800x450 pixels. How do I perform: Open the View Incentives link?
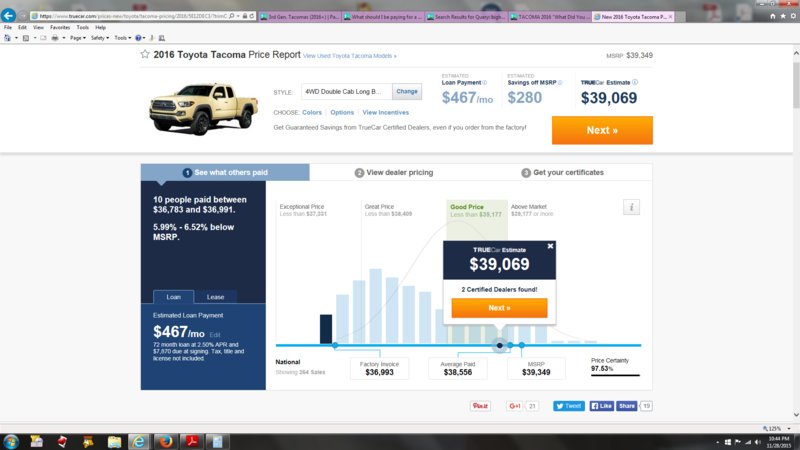[x=386, y=112]
